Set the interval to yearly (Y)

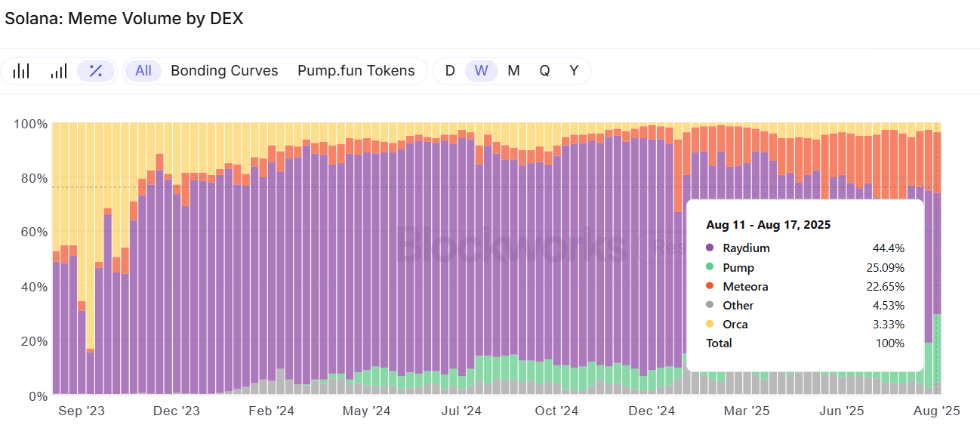tap(574, 71)
